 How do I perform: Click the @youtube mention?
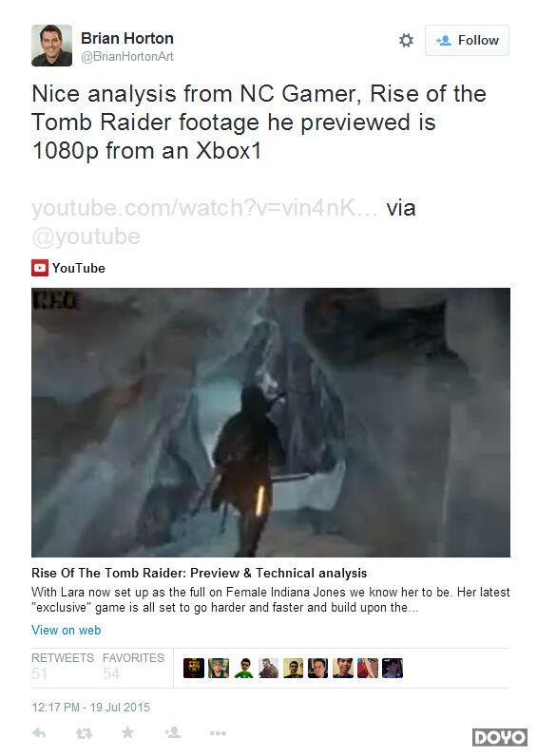(x=86, y=236)
